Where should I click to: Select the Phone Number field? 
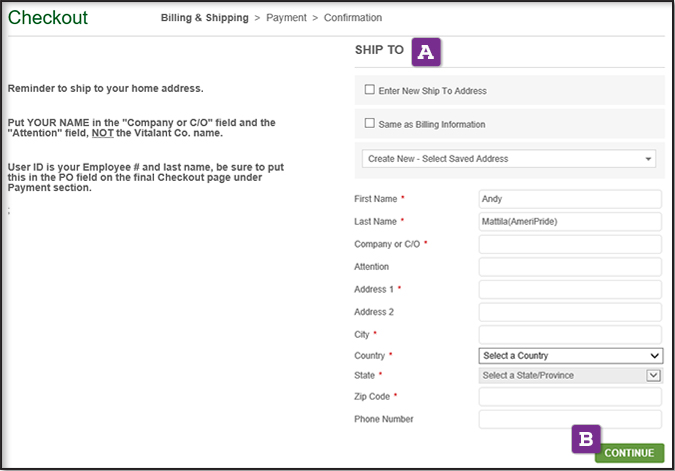click(x=570, y=419)
